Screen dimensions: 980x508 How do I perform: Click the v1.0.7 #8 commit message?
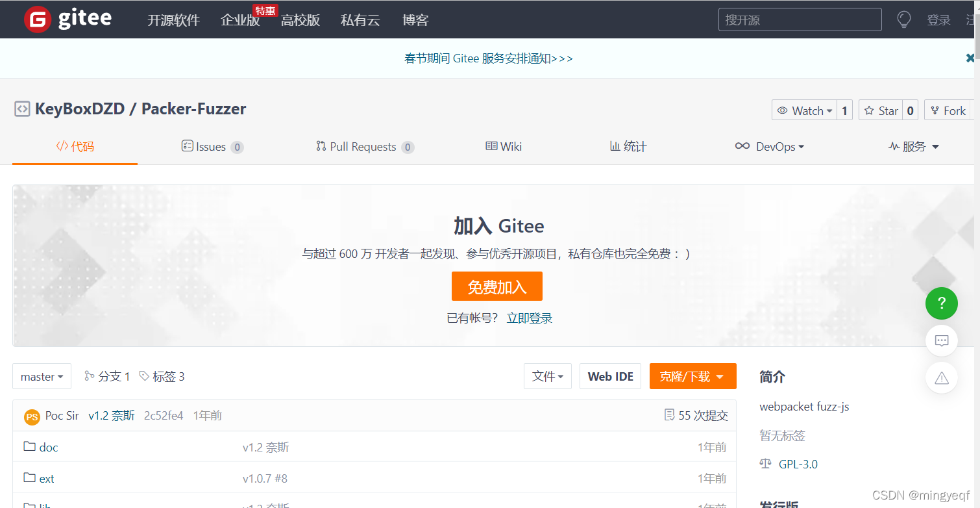pos(265,479)
